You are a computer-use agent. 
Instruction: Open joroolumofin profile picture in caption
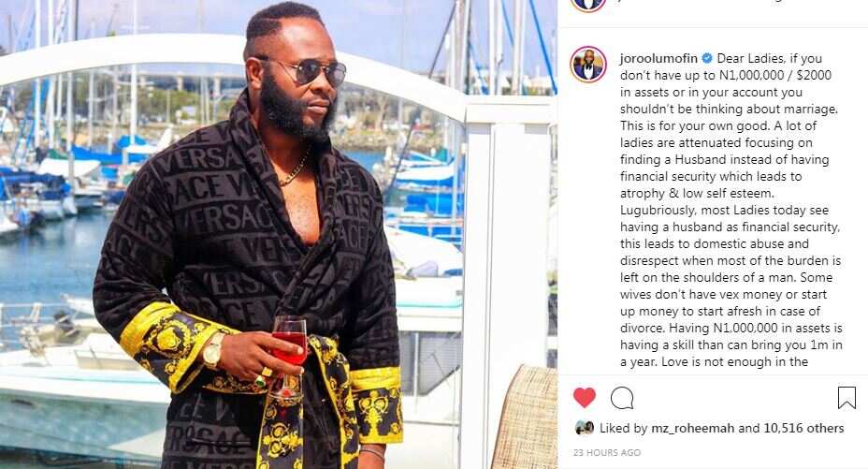click(588, 65)
